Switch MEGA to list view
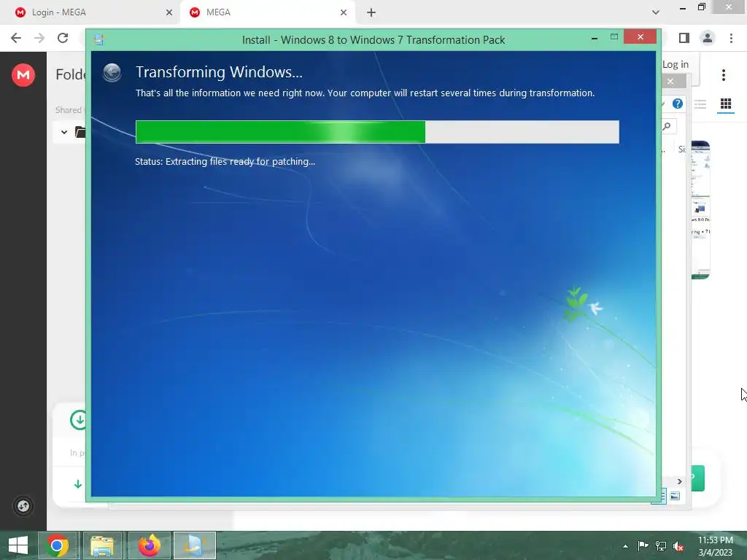Image resolution: width=747 pixels, height=560 pixels. pos(700,104)
